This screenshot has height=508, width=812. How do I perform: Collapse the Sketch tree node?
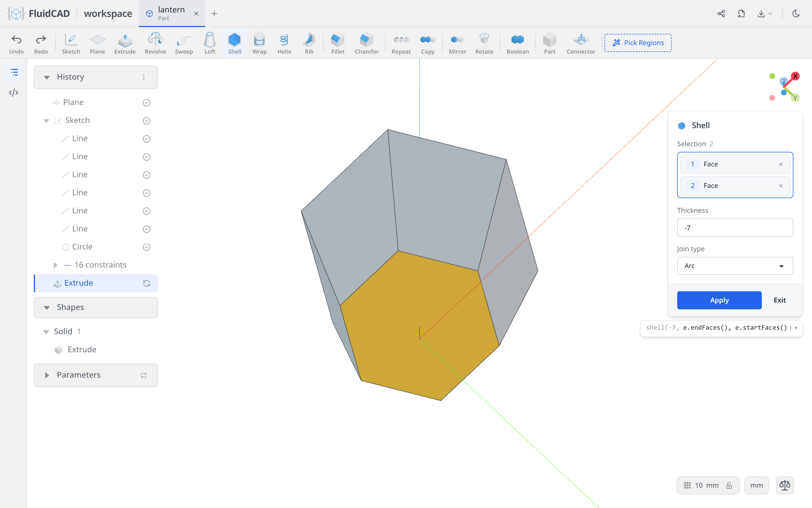pos(46,121)
